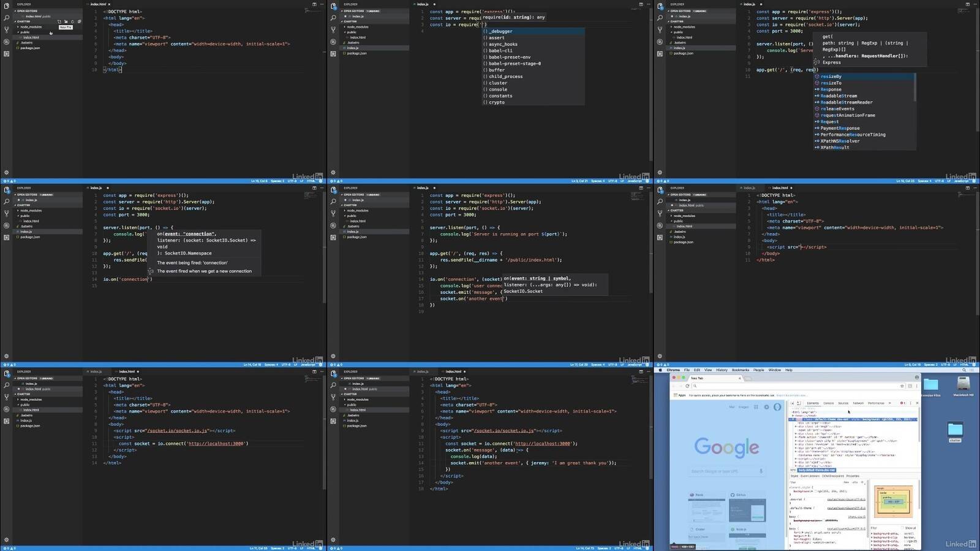
Task: Open the Google apps grid icon
Action: click(x=756, y=407)
